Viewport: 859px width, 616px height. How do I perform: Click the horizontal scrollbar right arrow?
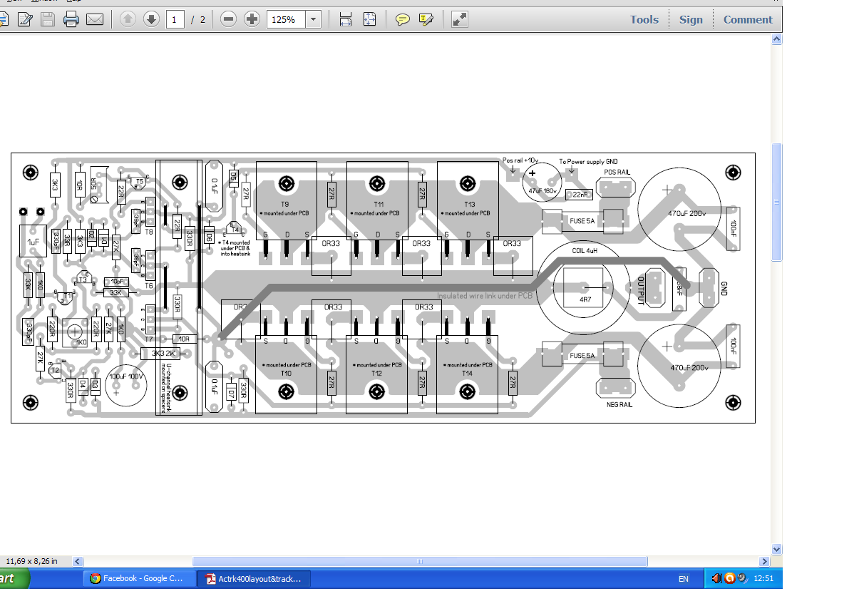click(x=765, y=562)
